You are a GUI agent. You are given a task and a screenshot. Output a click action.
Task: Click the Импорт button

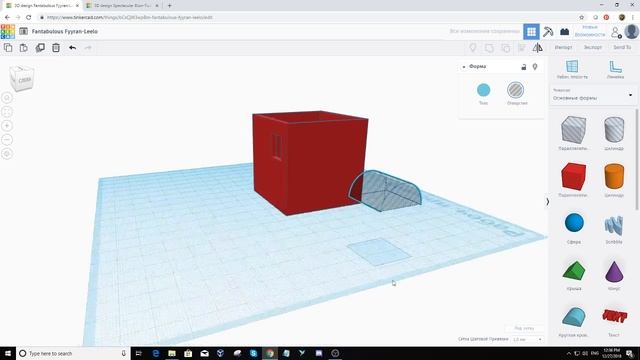pos(563,47)
